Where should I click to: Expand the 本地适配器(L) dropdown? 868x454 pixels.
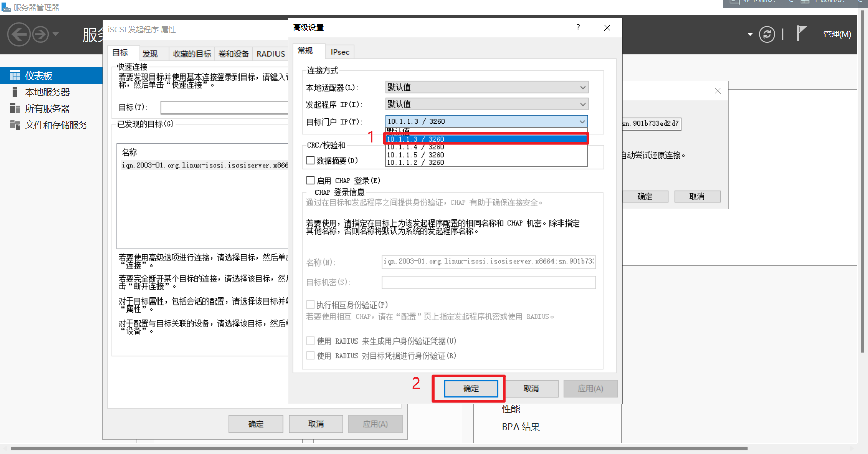point(583,87)
